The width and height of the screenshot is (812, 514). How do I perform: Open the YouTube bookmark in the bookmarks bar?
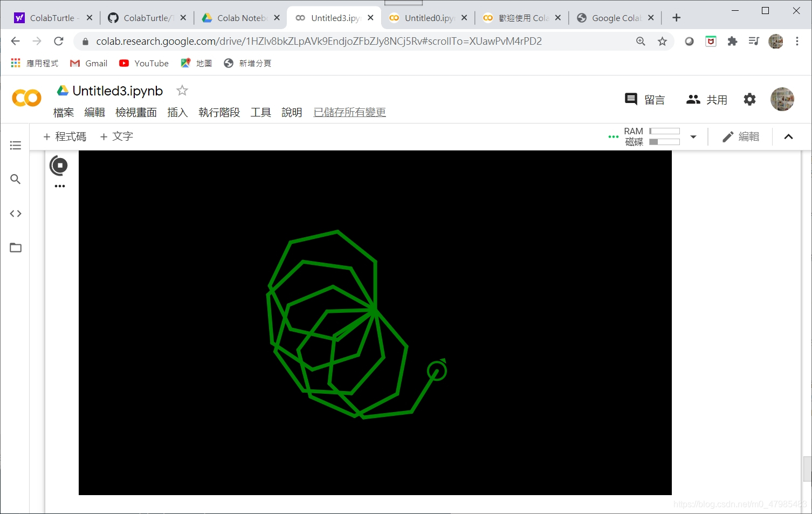[x=143, y=63]
